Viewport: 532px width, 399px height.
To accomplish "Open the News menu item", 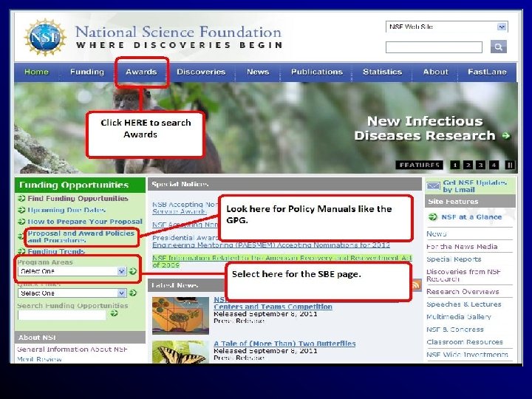I will click(x=258, y=72).
